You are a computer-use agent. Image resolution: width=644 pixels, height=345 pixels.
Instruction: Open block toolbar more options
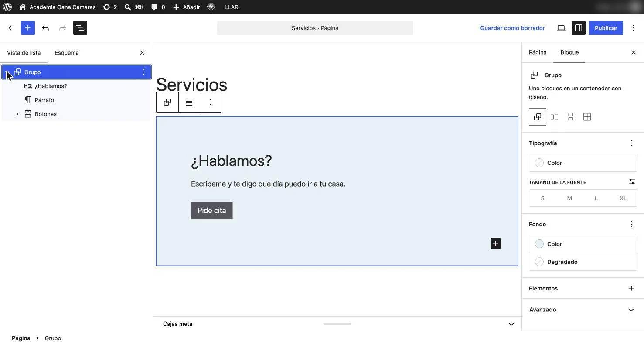coord(211,102)
